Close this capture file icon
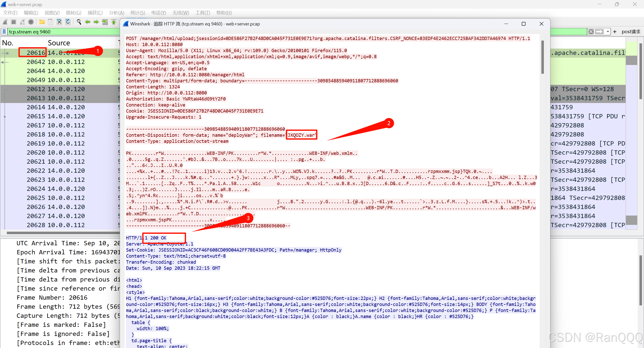The width and height of the screenshot is (644, 348). pos(59,22)
